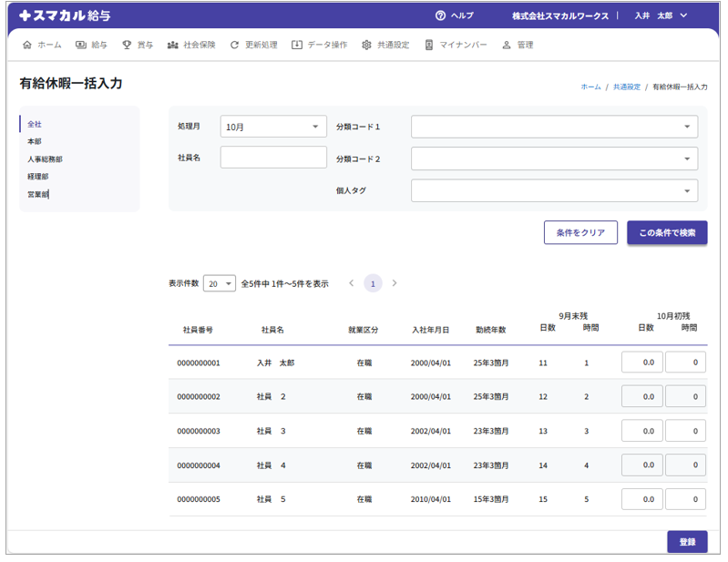Click the clear conditions (条件をクリア) button
Image resolution: width=728 pixels, height=562 pixels.
(580, 233)
